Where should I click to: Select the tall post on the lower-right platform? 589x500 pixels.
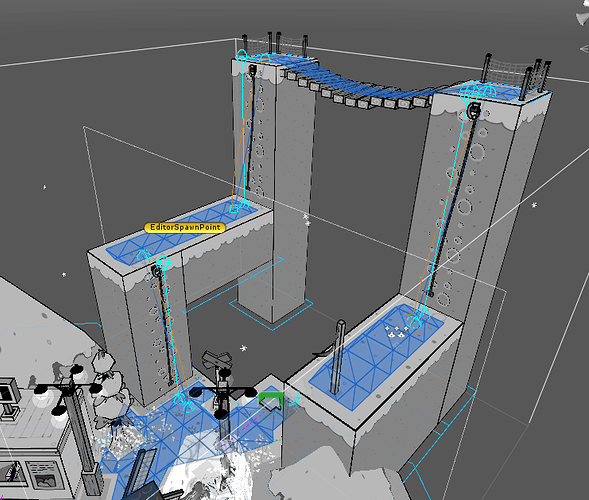[337, 357]
